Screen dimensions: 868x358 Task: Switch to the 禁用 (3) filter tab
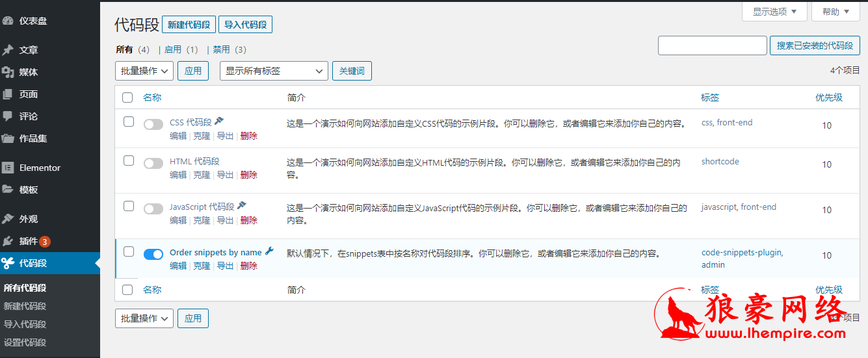pos(230,49)
